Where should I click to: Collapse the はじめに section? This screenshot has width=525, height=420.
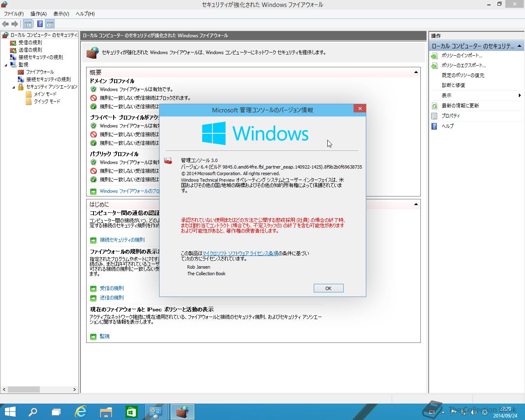tap(416, 204)
